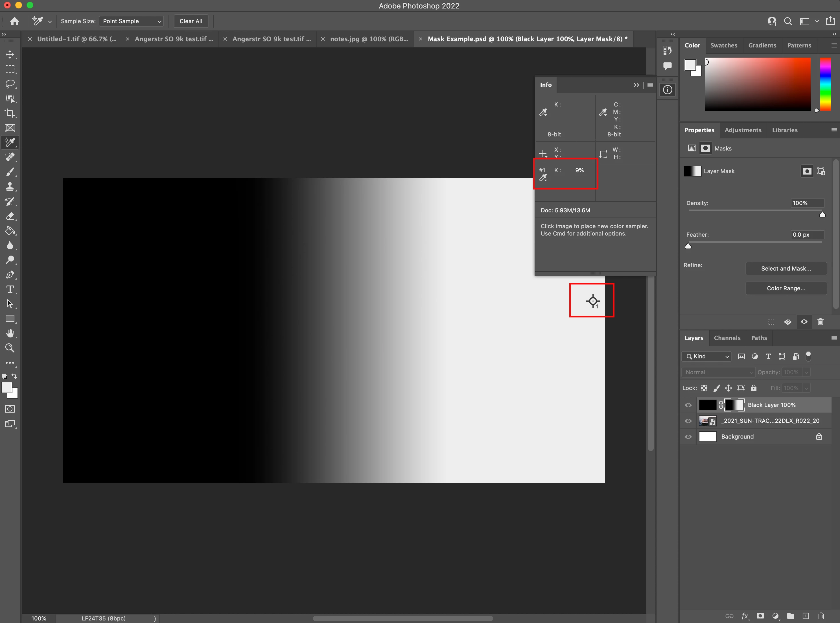Select the Lasso tool
Viewport: 840px width, 623px height.
[x=10, y=84]
